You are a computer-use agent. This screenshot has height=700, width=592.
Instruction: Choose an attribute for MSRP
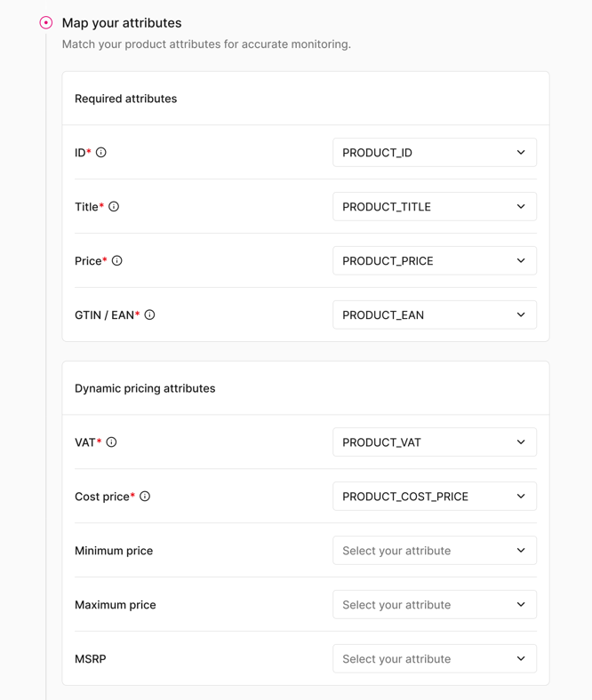point(435,658)
